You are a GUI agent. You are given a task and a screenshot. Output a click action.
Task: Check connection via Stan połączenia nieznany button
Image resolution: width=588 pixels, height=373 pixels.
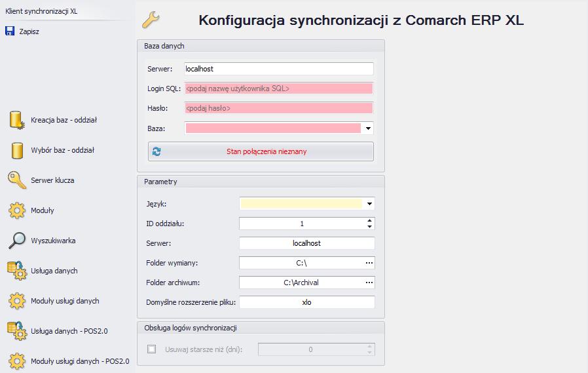[261, 151]
